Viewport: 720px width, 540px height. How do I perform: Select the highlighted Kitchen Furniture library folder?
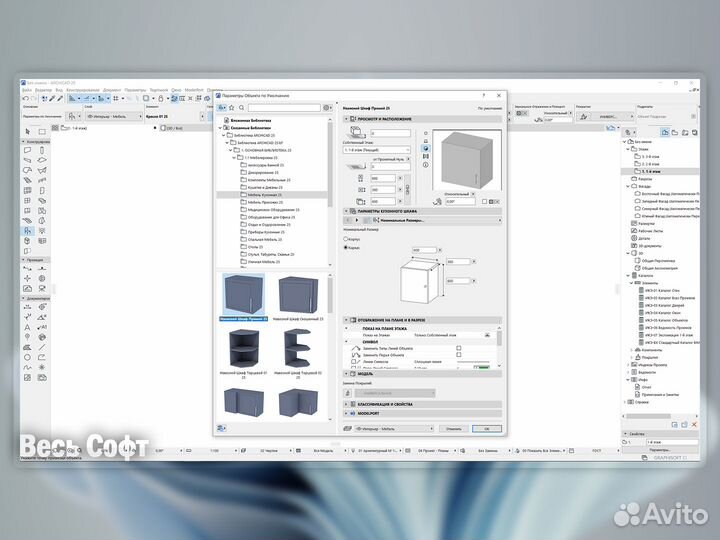click(x=264, y=195)
